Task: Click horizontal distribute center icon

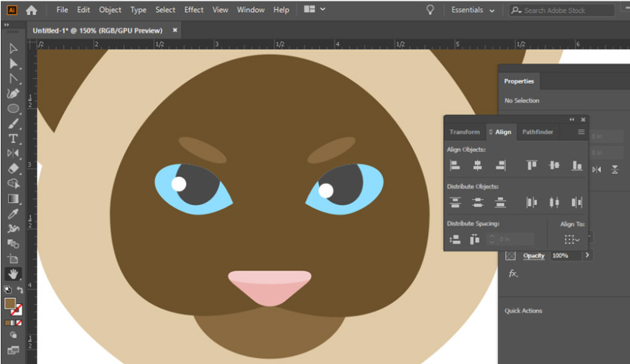Action: pyautogui.click(x=554, y=202)
